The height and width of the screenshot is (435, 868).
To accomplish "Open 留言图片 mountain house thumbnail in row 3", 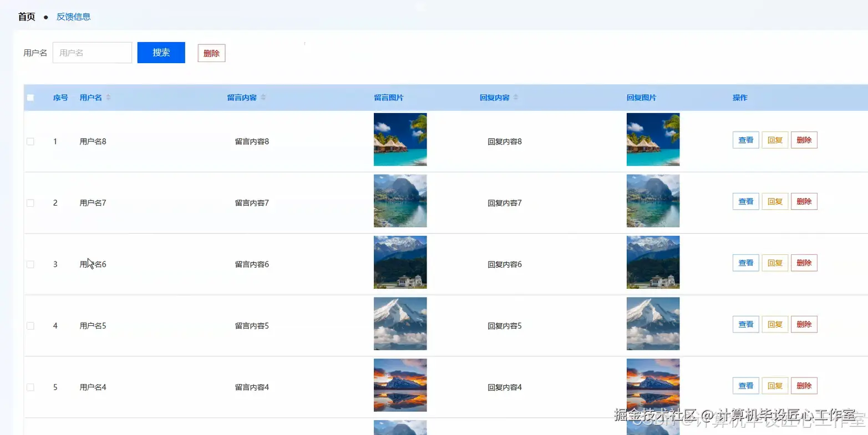I will [400, 263].
